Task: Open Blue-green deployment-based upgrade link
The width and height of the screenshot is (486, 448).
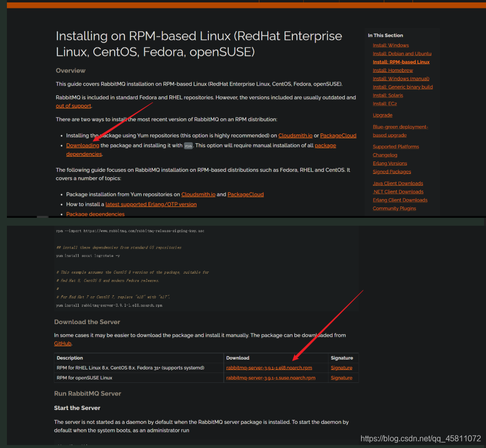Action: [400, 131]
